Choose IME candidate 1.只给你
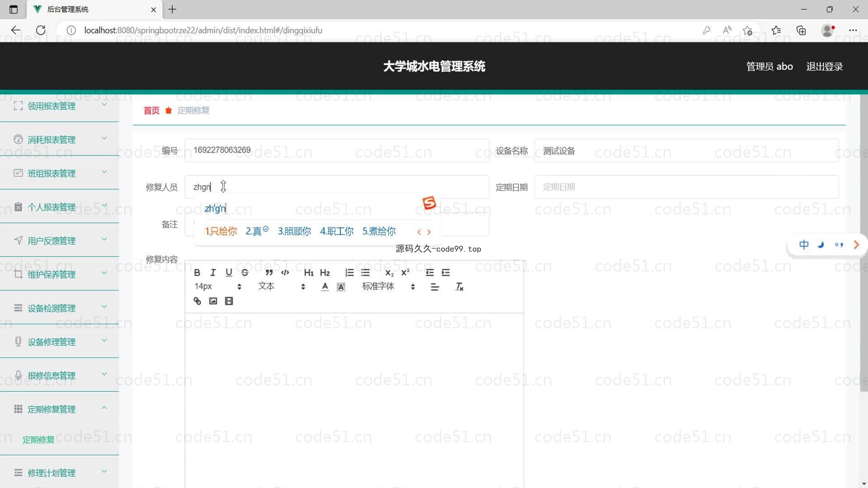This screenshot has height=488, width=868. 221,231
